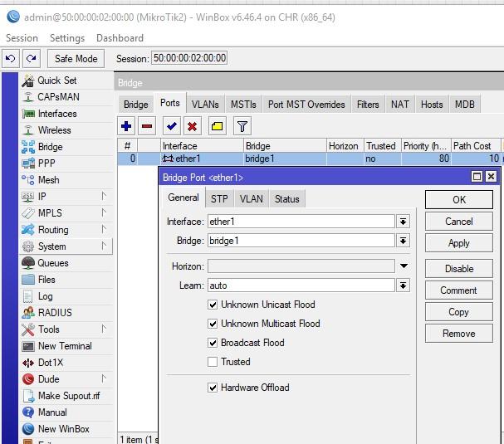Select the ether1 row in ports table
The image size is (504, 444).
click(309, 159)
